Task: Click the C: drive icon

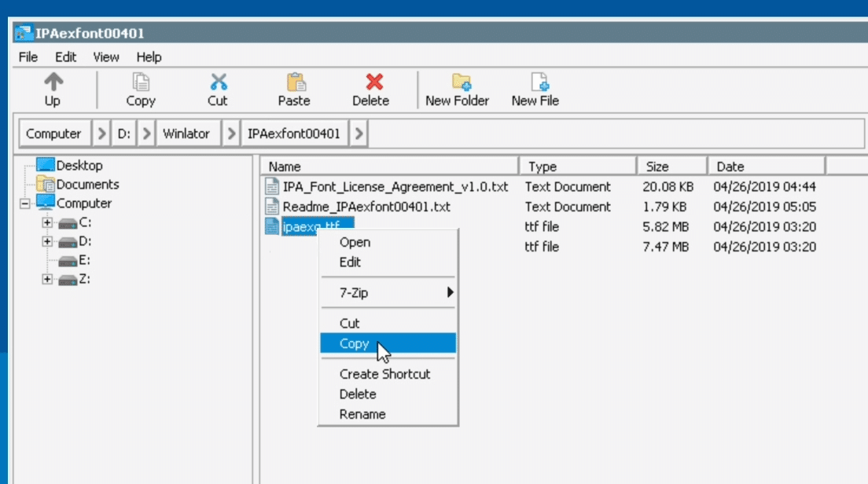Action: pos(68,223)
